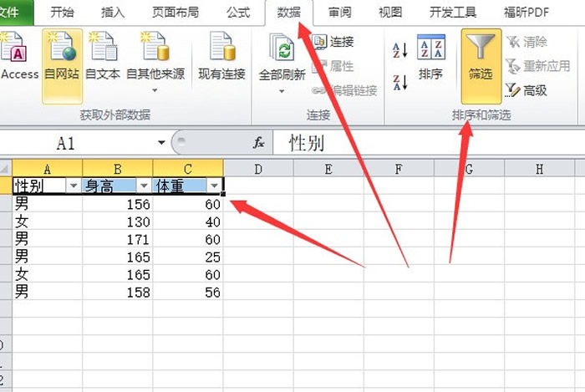The width and height of the screenshot is (585, 392).
Task: Switch to the 插入 tab
Action: (x=113, y=13)
